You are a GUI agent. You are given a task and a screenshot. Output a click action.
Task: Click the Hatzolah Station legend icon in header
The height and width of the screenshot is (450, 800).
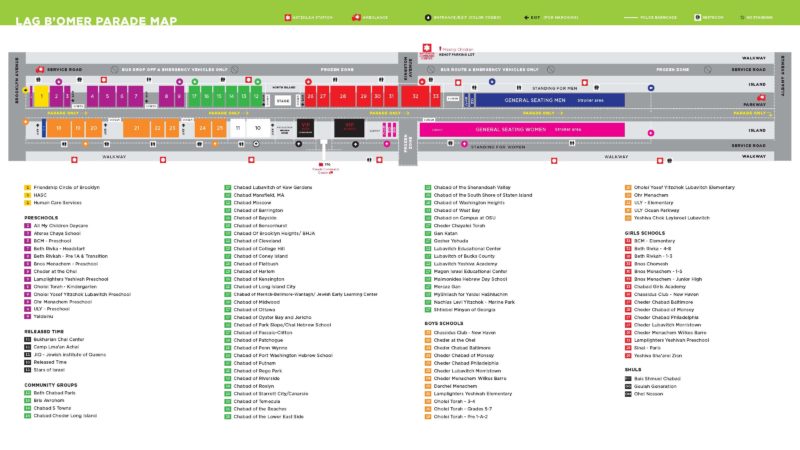288,17
